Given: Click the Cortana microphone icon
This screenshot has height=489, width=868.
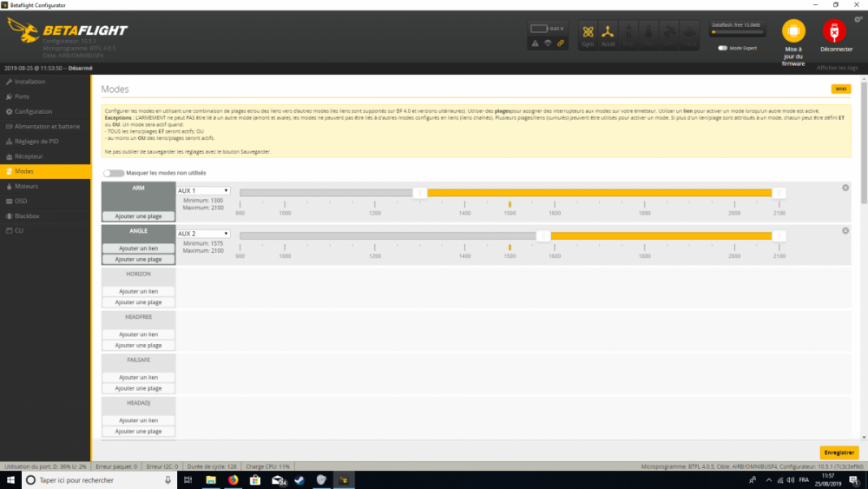Looking at the screenshot, I should (168, 480).
